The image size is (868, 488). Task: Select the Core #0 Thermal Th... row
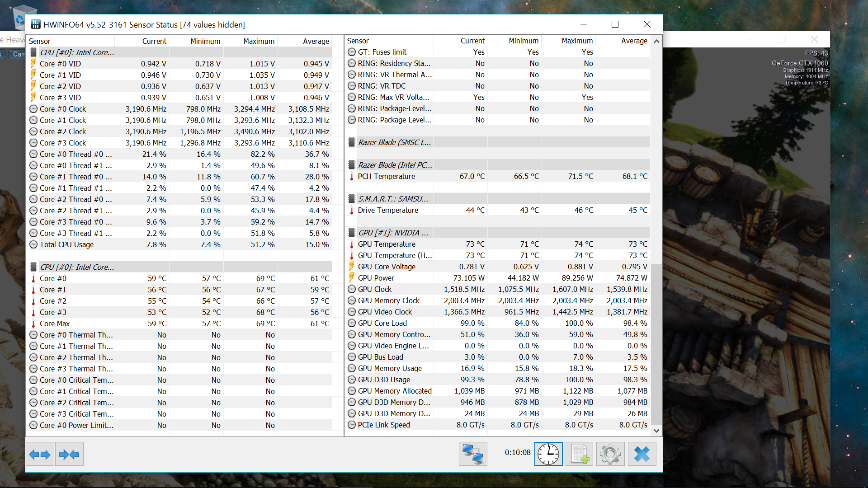click(179, 335)
